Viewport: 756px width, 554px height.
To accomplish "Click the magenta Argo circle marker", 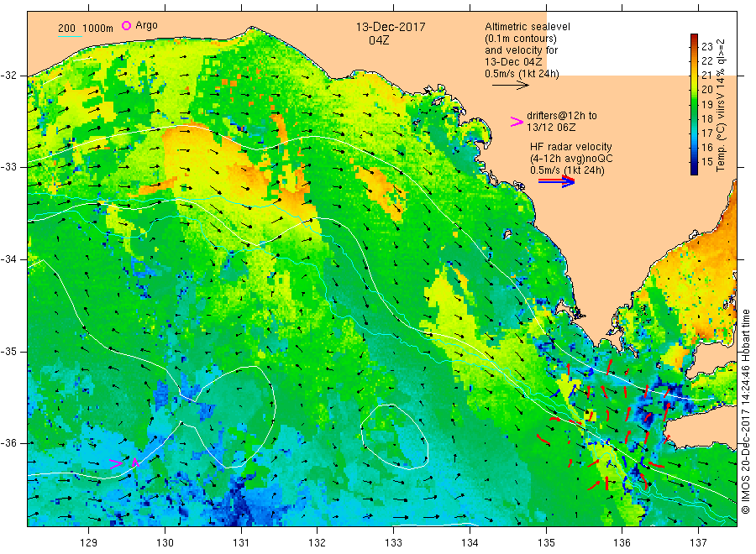I will pos(126,25).
